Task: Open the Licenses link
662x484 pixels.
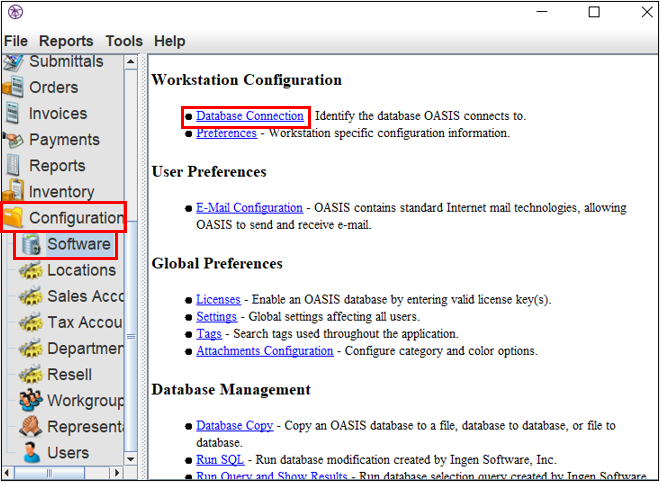Action: (x=218, y=299)
